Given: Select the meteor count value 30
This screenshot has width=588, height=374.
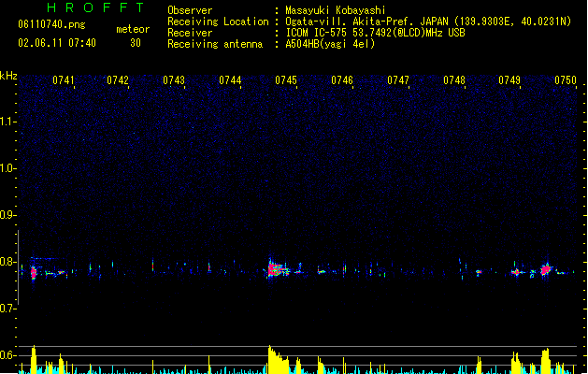Looking at the screenshot, I should 136,43.
